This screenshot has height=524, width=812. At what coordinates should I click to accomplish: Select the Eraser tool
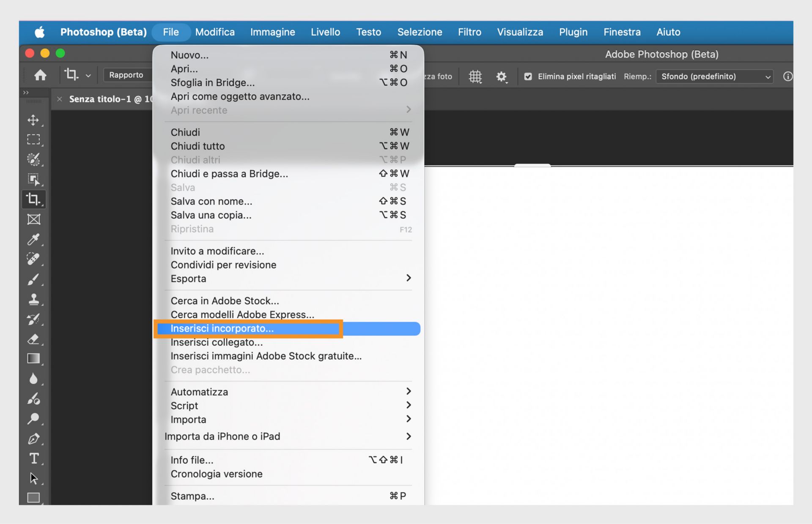pyautogui.click(x=34, y=339)
